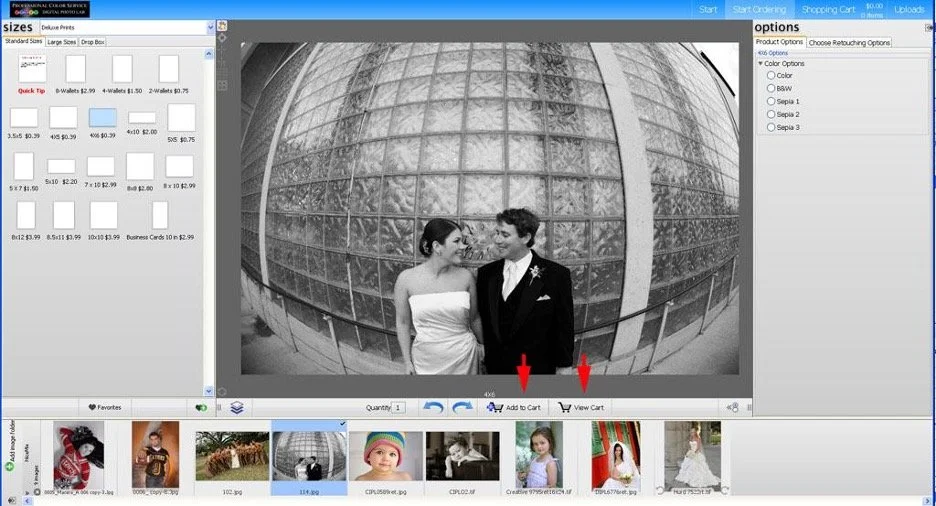936x506 pixels.
Task: Select the Sepia 3 radio option
Action: (771, 127)
